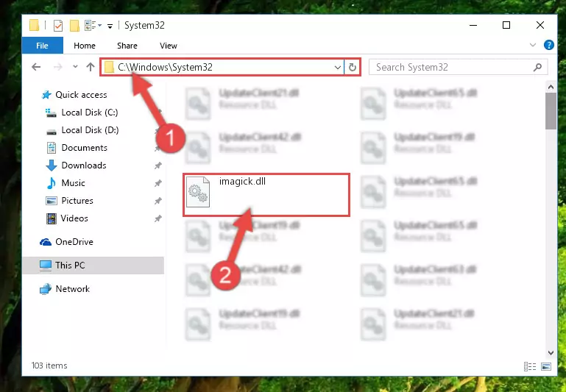Click the scrollbar up arrow
Screen dimensions: 566x392
coord(551,87)
